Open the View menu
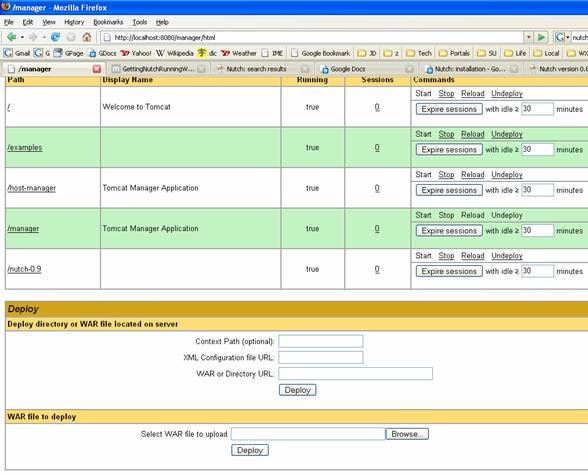 click(49, 22)
